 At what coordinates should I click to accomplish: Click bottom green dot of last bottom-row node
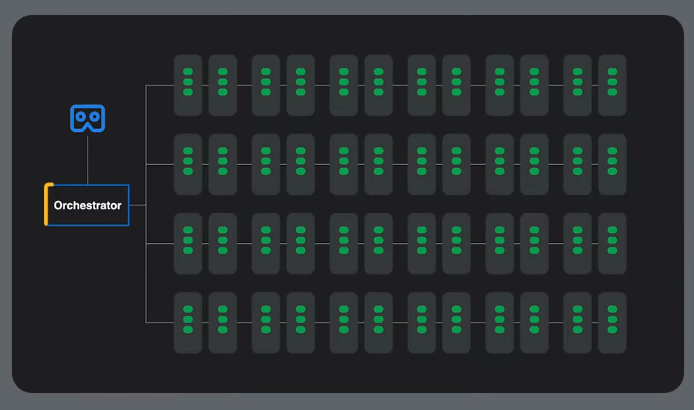(612, 329)
